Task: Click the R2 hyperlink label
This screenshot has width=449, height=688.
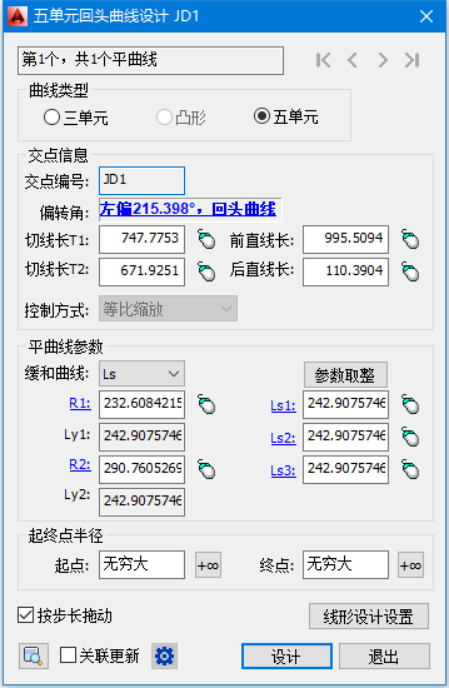Action: tap(80, 465)
